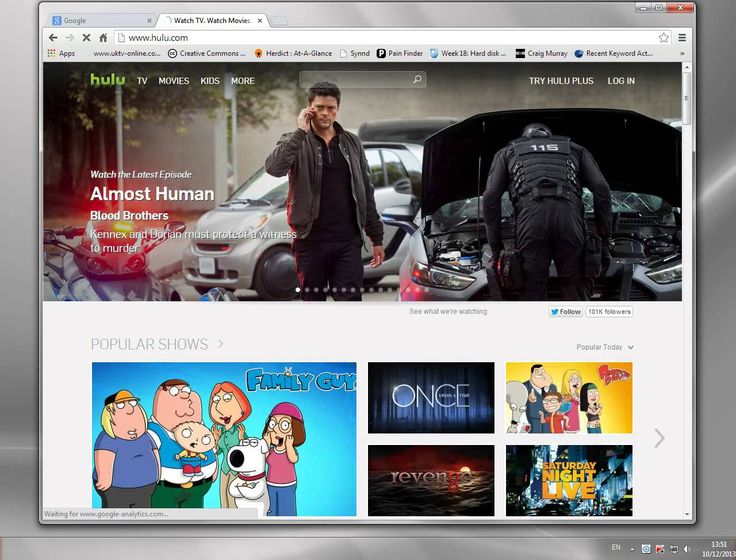Select the Watch TV. Watch Movies tab

click(213, 21)
